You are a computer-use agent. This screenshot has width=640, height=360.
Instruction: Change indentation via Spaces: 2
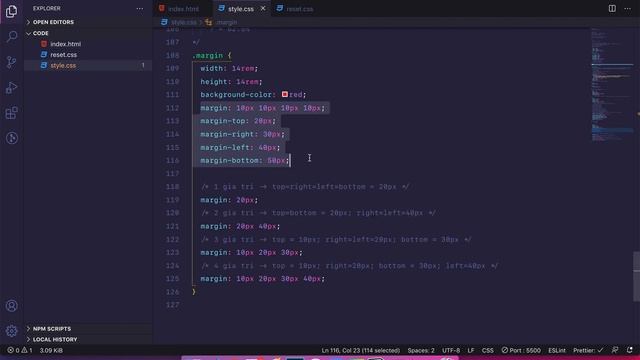click(x=421, y=350)
